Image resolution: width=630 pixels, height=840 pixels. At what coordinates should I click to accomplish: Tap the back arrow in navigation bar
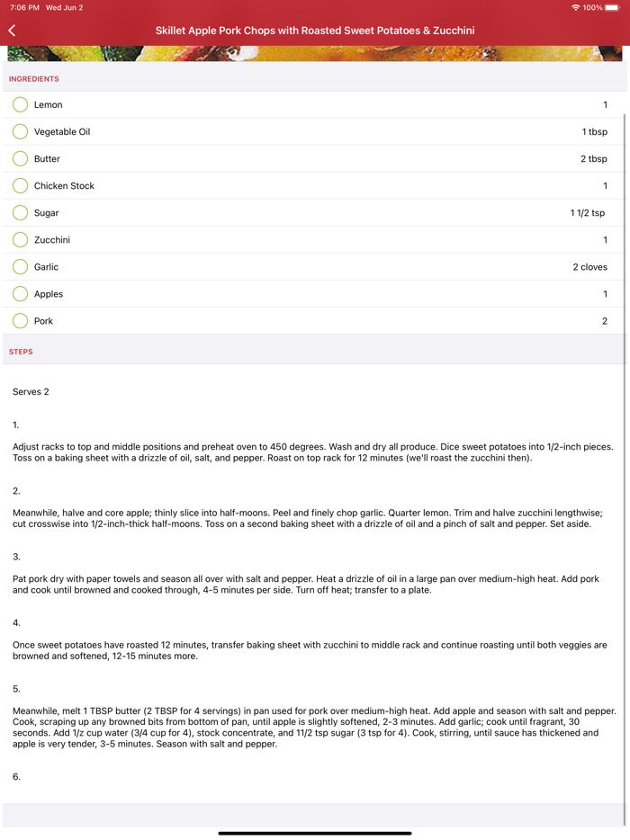pyautogui.click(x=12, y=30)
